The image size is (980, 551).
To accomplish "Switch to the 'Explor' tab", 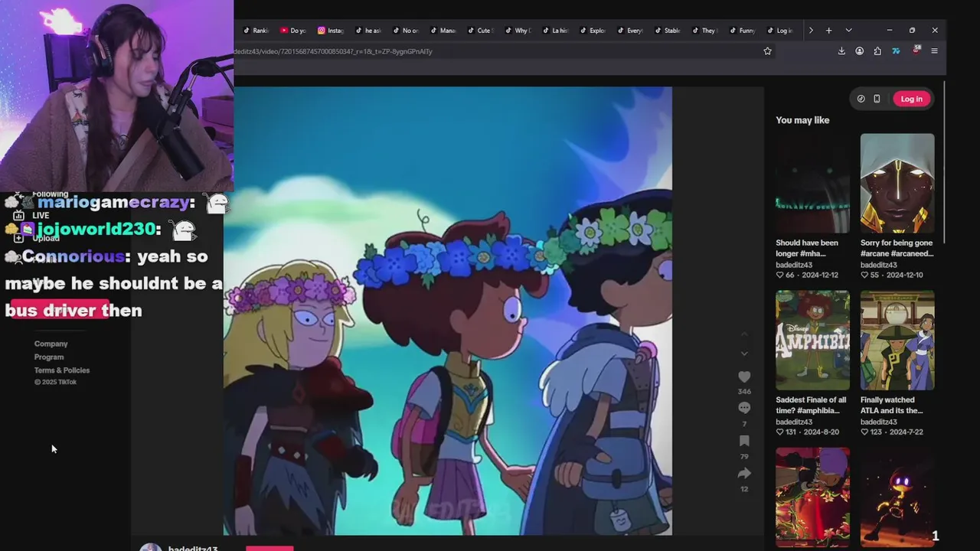I will 593,31.
